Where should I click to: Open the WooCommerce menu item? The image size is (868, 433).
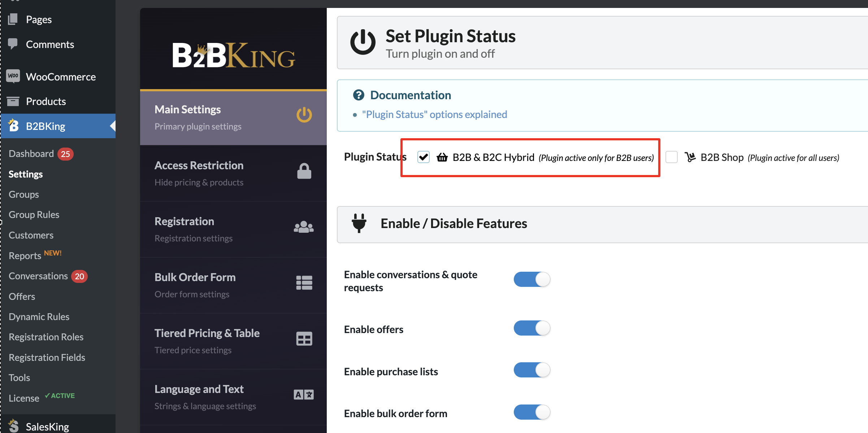[58, 76]
